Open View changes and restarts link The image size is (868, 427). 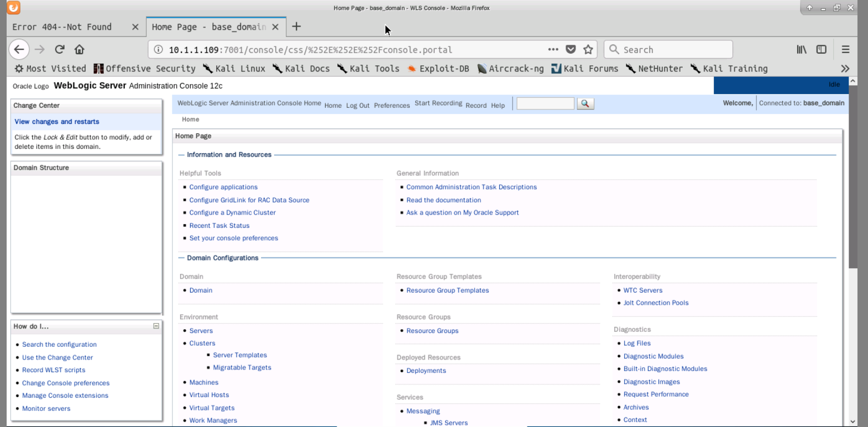(x=57, y=122)
